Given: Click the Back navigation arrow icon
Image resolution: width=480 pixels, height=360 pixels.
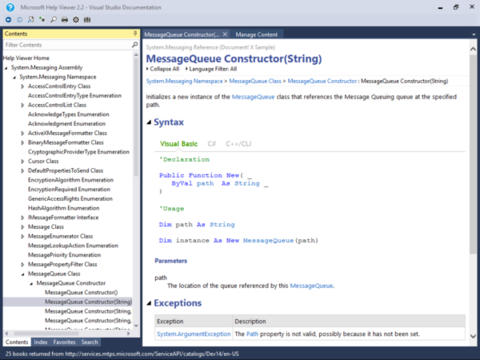Looking at the screenshot, I should click(8, 20).
